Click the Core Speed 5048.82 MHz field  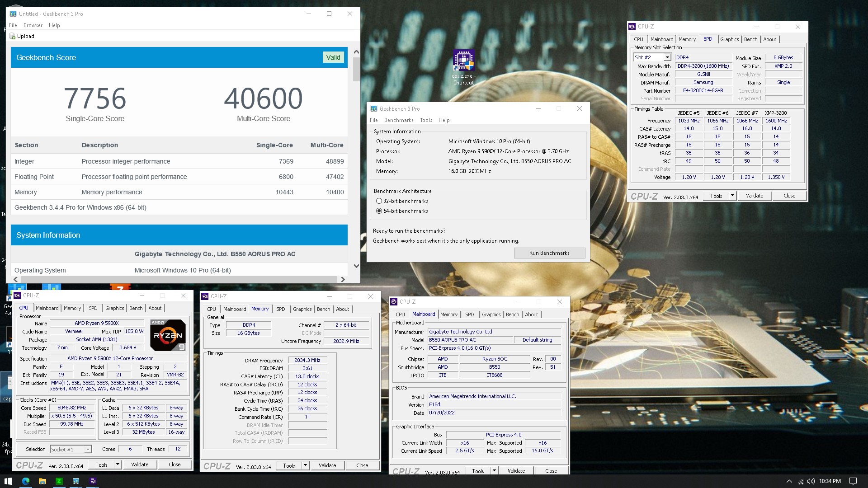point(72,408)
